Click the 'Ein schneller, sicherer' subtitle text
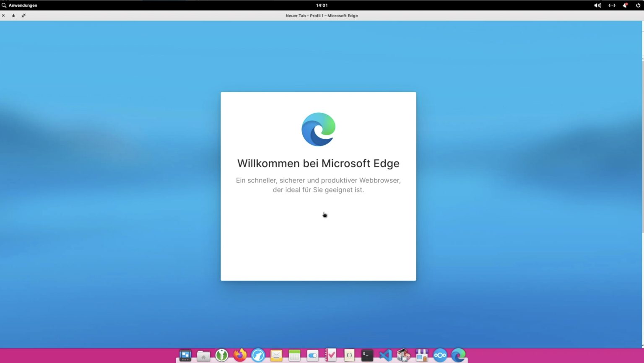Screen dimensions: 644x363 click(x=318, y=185)
